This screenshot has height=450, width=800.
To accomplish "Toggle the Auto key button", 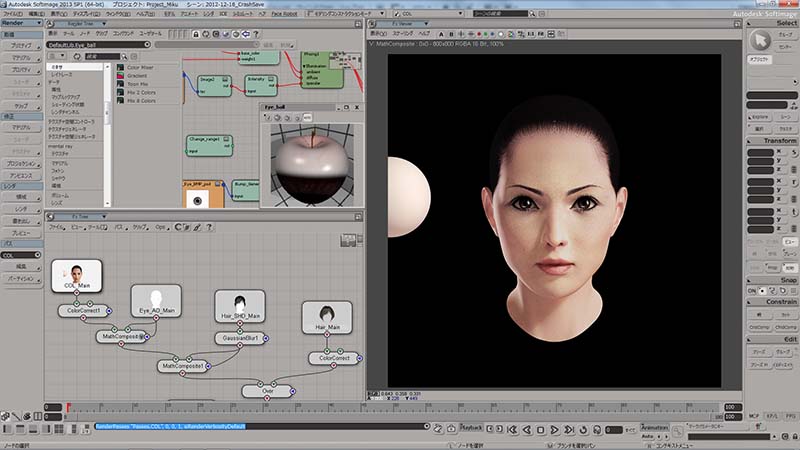I will (647, 437).
